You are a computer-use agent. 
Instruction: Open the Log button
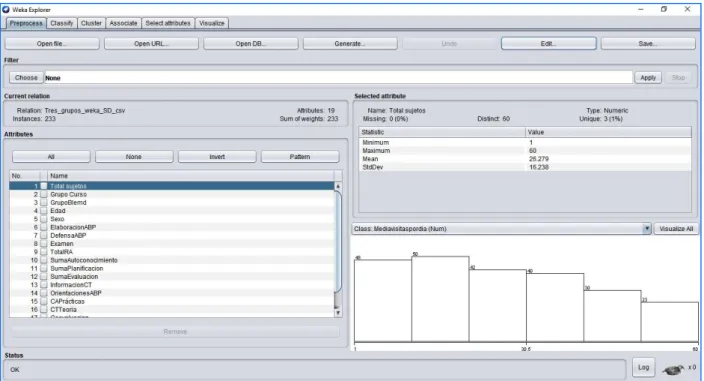[643, 368]
